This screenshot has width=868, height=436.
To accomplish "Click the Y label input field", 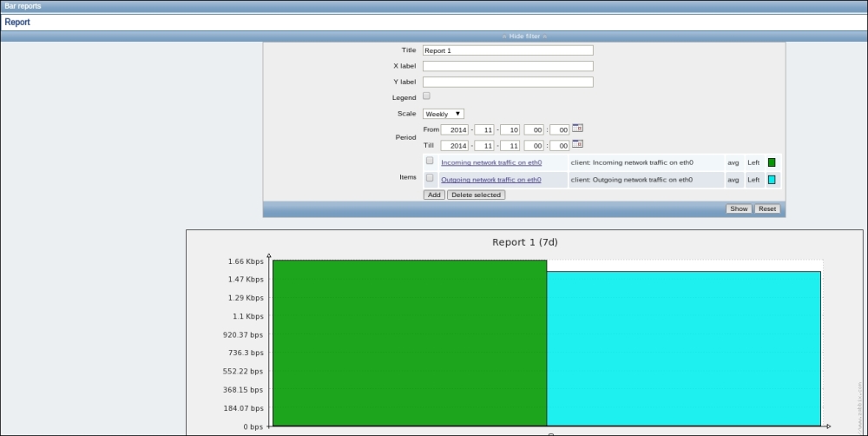I will pyautogui.click(x=508, y=82).
